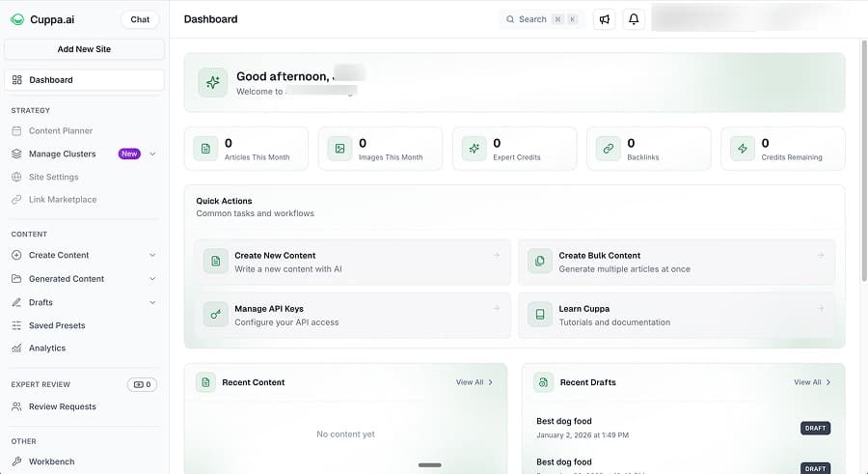
Task: Open the Chat button
Action: [x=140, y=19]
